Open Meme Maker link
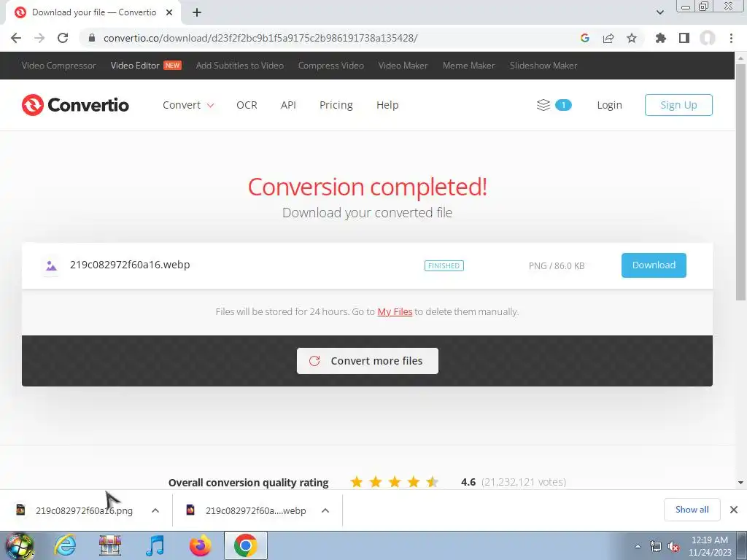The image size is (747, 560). tap(469, 66)
